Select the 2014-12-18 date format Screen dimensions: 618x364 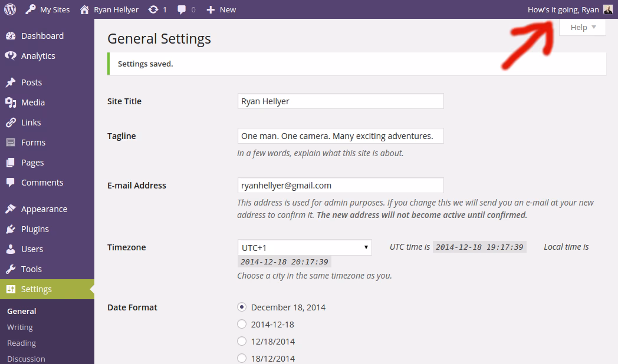242,324
